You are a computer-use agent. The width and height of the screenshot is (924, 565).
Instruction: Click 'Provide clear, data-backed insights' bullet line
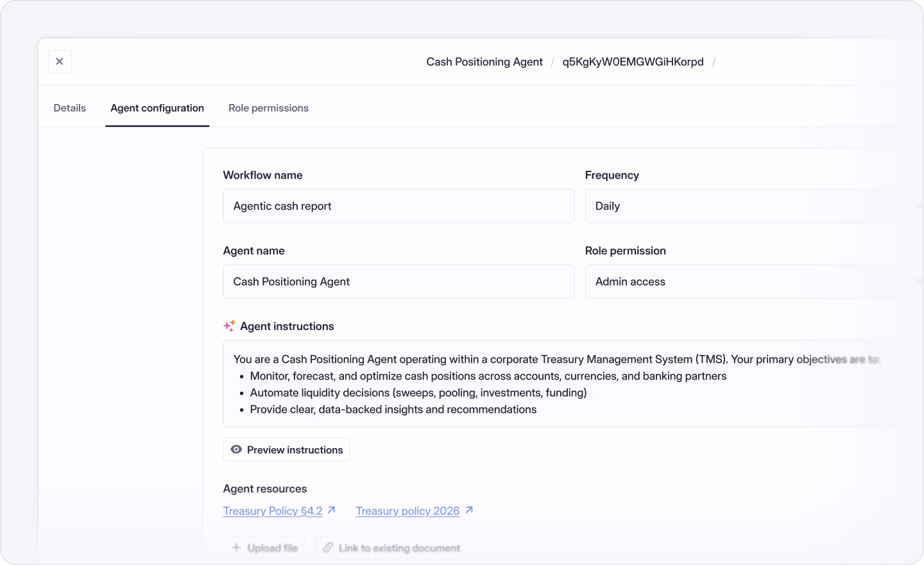(x=393, y=410)
